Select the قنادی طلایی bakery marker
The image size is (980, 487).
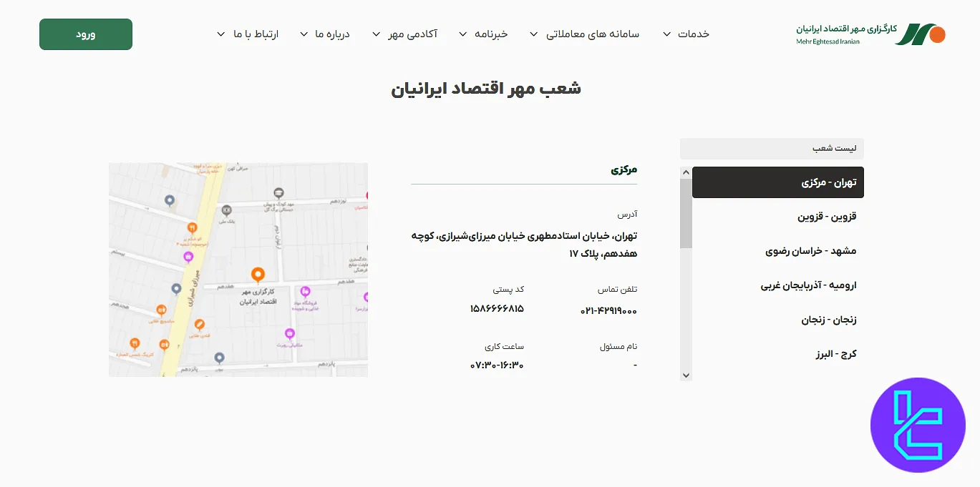pyautogui.click(x=200, y=324)
